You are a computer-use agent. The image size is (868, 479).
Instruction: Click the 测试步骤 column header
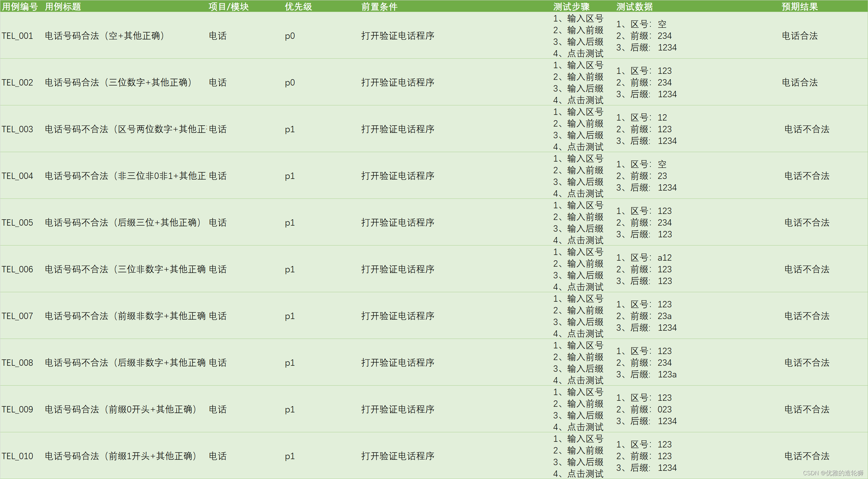(571, 6)
